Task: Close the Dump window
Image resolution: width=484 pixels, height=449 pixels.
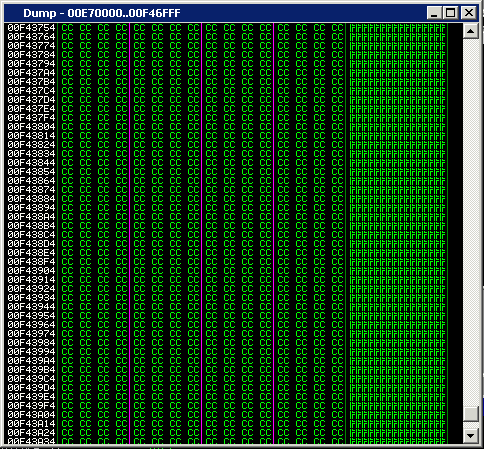Action: (x=469, y=13)
